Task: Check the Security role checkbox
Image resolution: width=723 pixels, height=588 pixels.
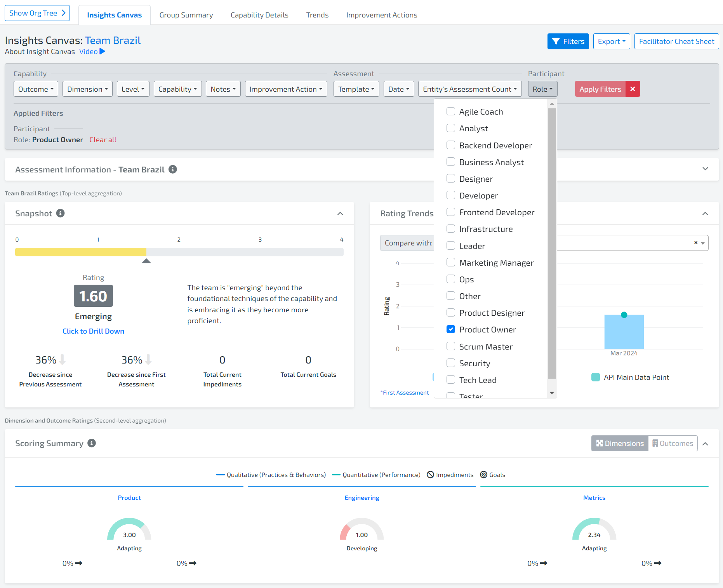Action: click(x=451, y=363)
